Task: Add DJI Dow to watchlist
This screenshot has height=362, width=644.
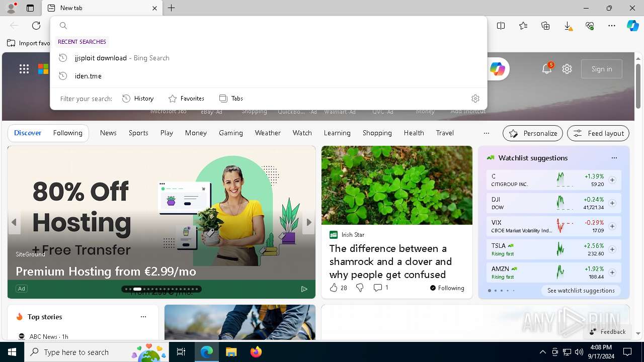Action: point(612,203)
